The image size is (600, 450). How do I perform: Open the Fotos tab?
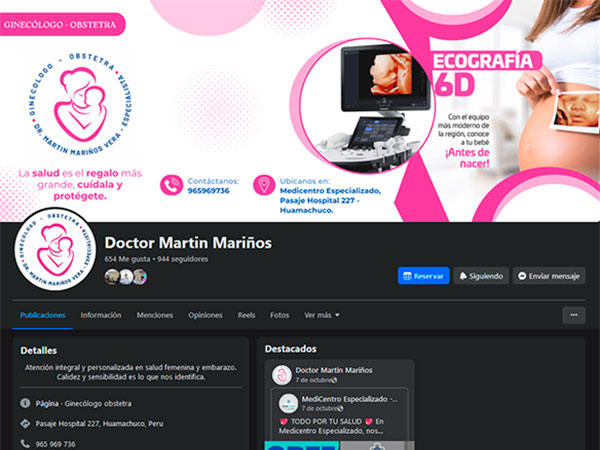[x=280, y=315]
